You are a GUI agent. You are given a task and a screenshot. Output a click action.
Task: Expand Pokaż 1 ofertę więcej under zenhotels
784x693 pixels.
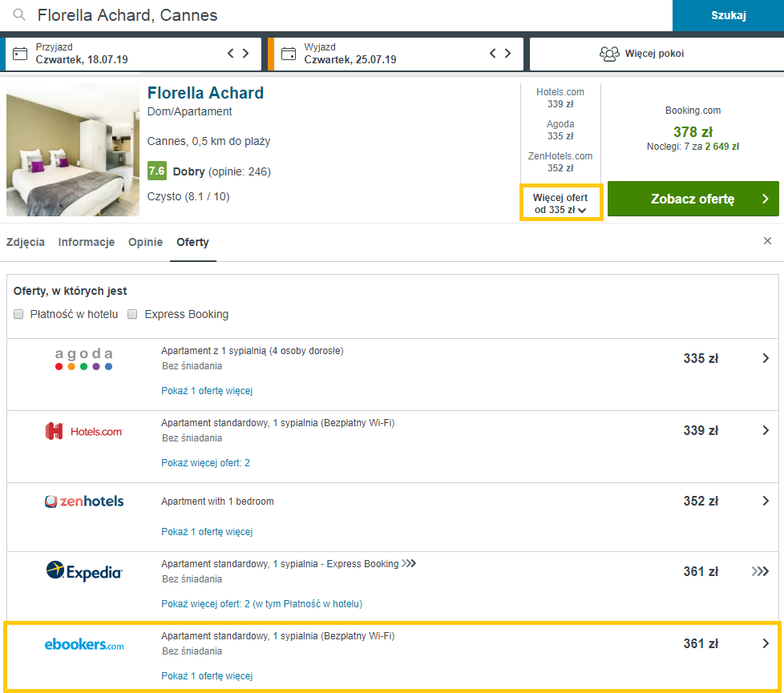207,532
